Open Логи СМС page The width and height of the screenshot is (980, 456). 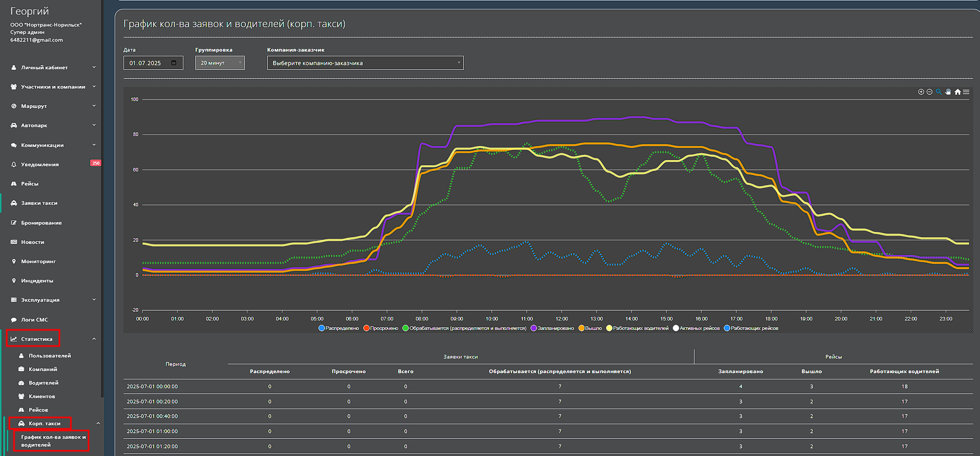34,320
